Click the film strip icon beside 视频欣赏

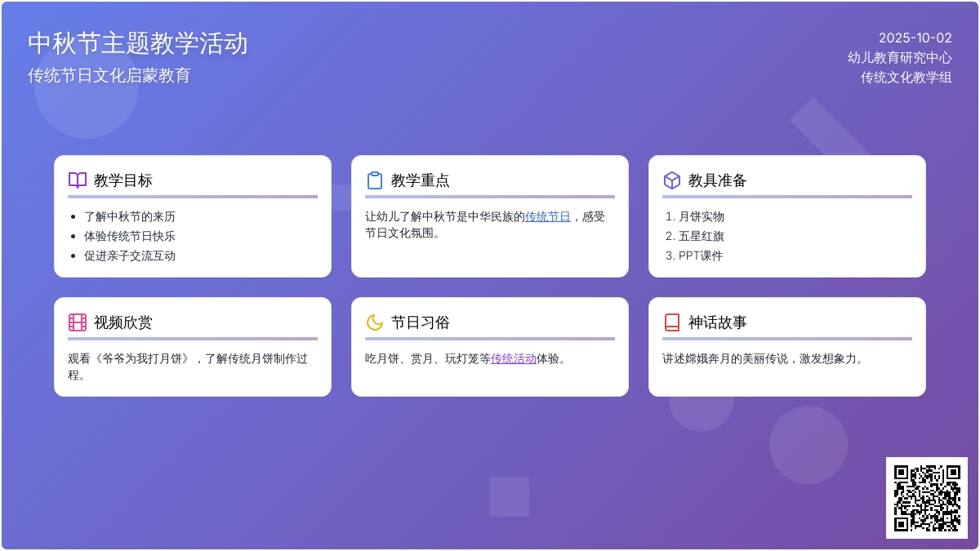point(78,322)
